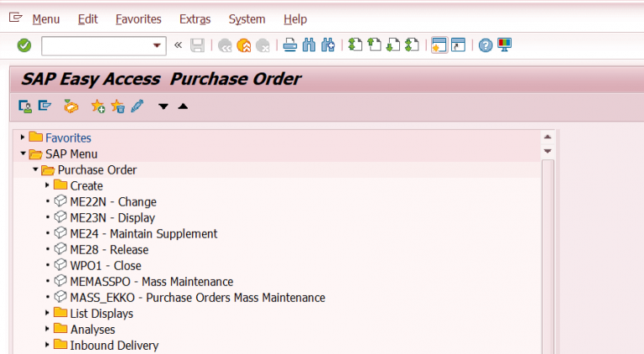Screen dimensions: 644x354
Task: Open the command field history dropdown arrow
Action: pyautogui.click(x=157, y=45)
